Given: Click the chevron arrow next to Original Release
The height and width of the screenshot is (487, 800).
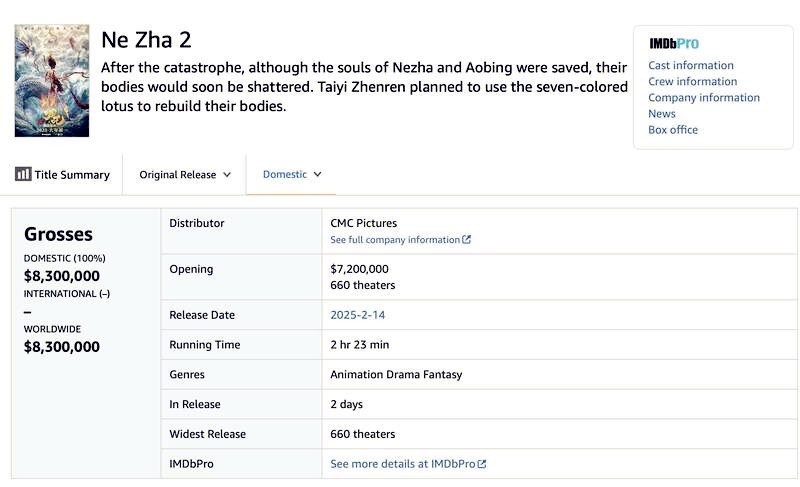Looking at the screenshot, I should click(x=227, y=174).
